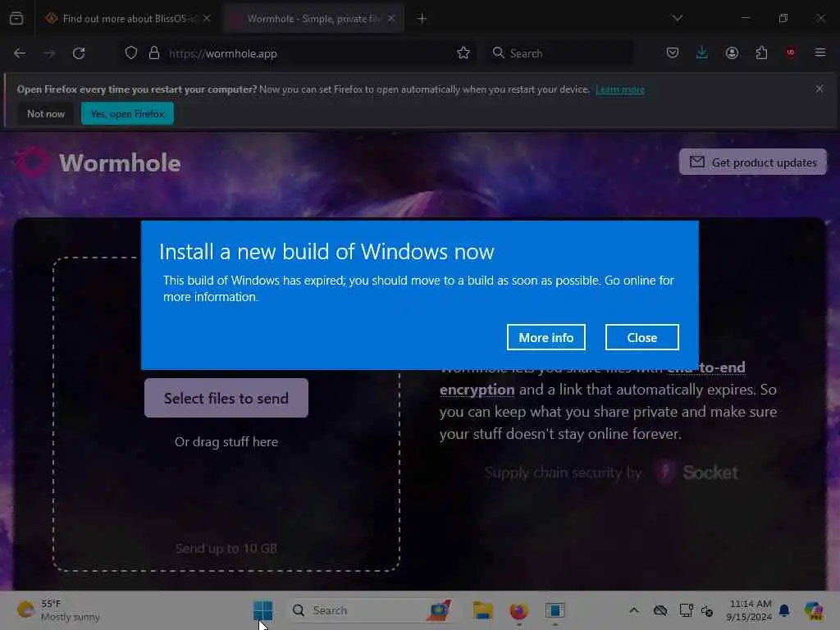Image resolution: width=840 pixels, height=630 pixels.
Task: Open tracking protection shield icon
Action: 131,53
